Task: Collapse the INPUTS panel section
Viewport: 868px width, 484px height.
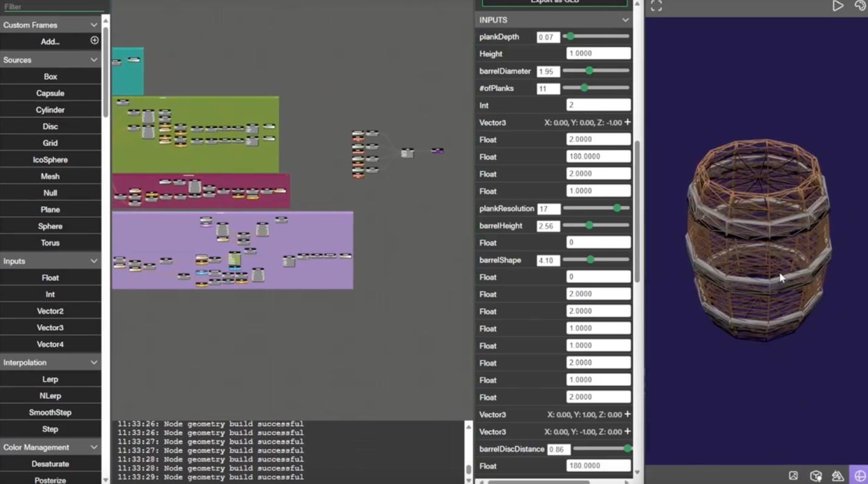Action: (625, 20)
